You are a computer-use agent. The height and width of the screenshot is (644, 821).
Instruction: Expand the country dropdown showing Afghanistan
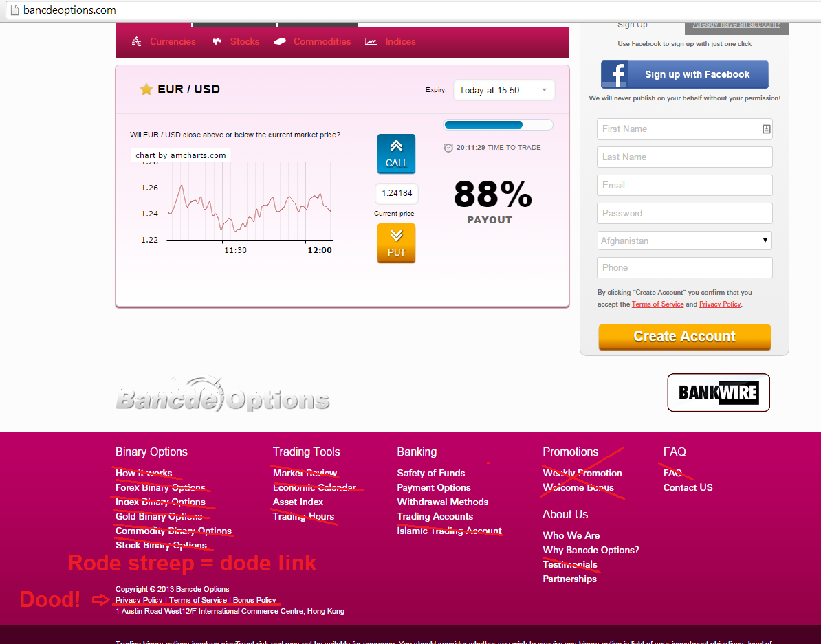coord(684,241)
